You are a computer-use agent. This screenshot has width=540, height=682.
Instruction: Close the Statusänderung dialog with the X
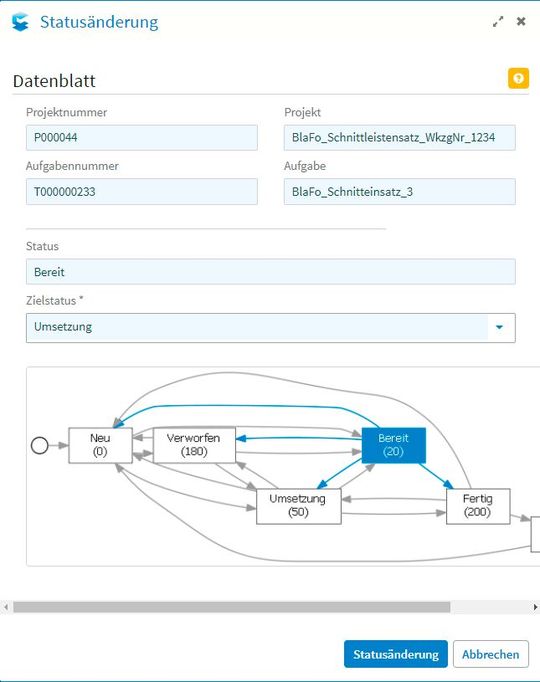(521, 21)
